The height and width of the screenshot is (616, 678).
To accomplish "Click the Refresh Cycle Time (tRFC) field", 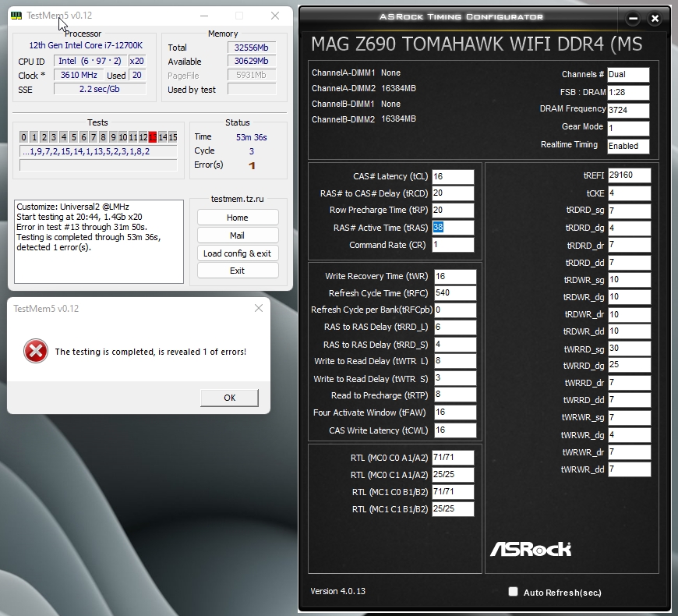I will click(x=455, y=293).
